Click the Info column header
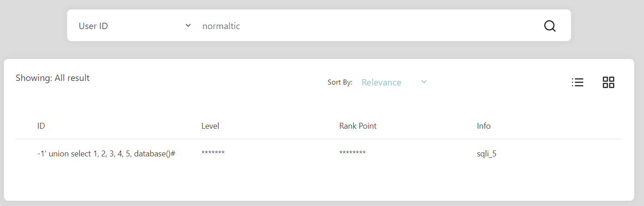Screen dimensions: 644x206 (x=484, y=126)
